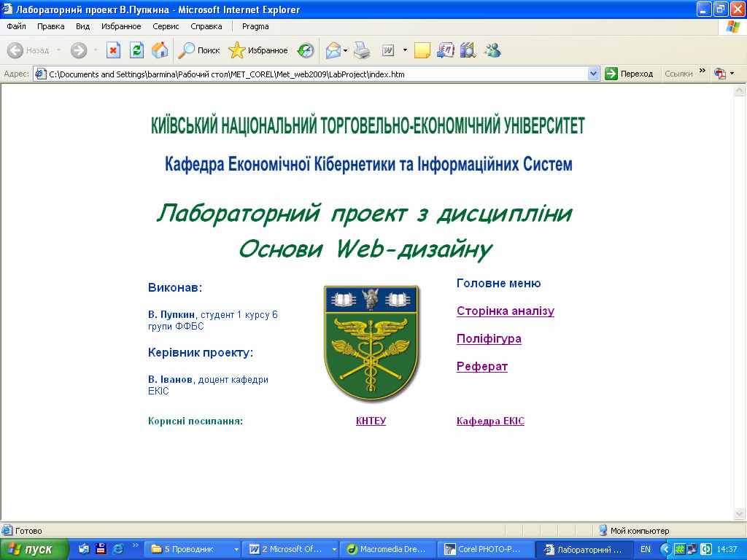Click the yellow note Discuss icon
This screenshot has height=560, width=747.
click(422, 50)
